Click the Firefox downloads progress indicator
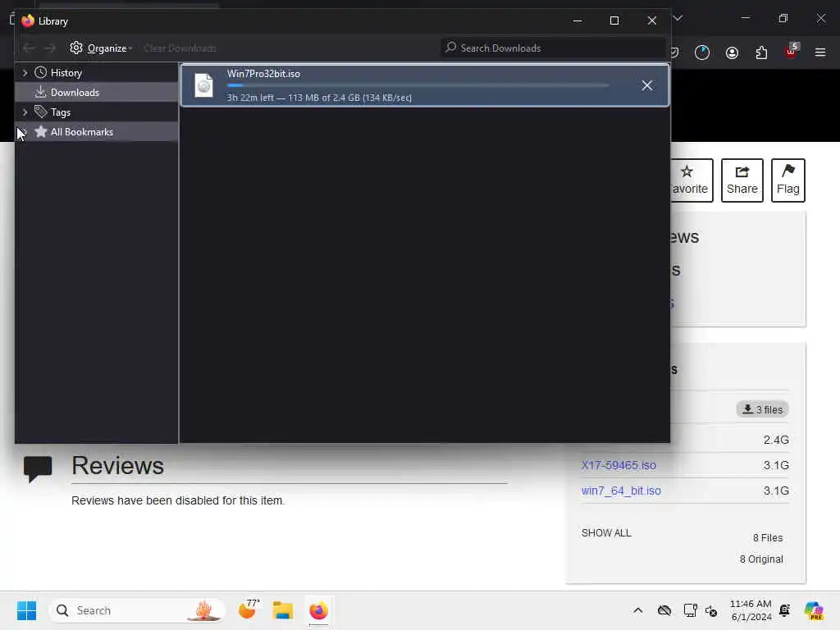 (x=702, y=52)
